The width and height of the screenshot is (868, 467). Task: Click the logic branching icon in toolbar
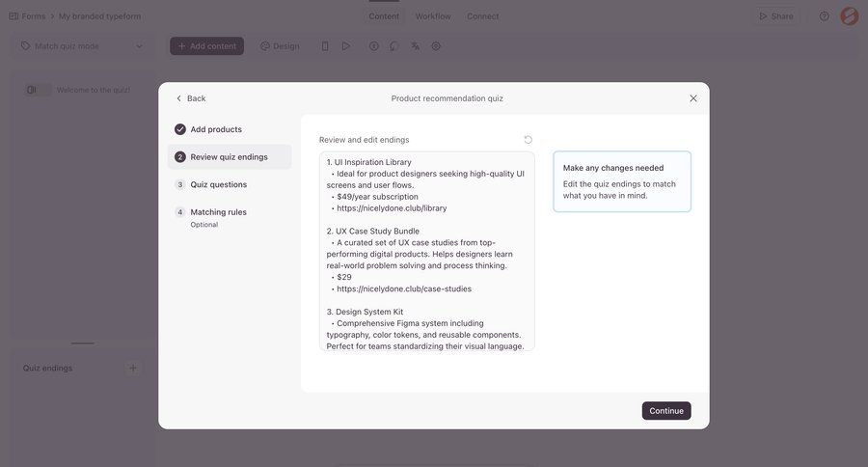point(394,46)
